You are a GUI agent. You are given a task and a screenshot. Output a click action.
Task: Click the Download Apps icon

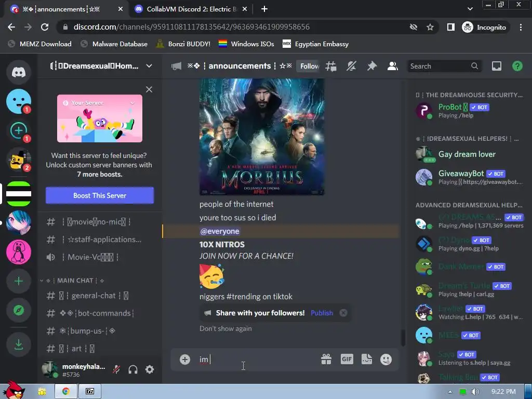(19, 344)
